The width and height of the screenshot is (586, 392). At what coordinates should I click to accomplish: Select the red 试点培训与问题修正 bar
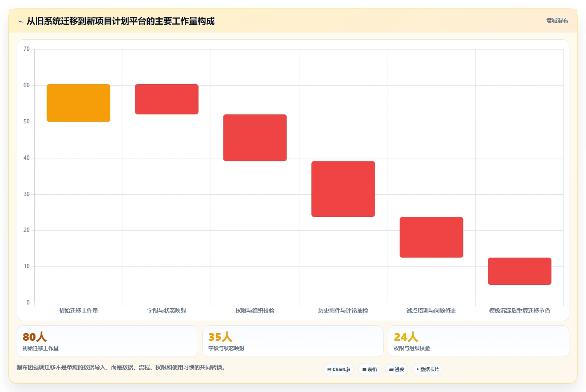pos(431,237)
